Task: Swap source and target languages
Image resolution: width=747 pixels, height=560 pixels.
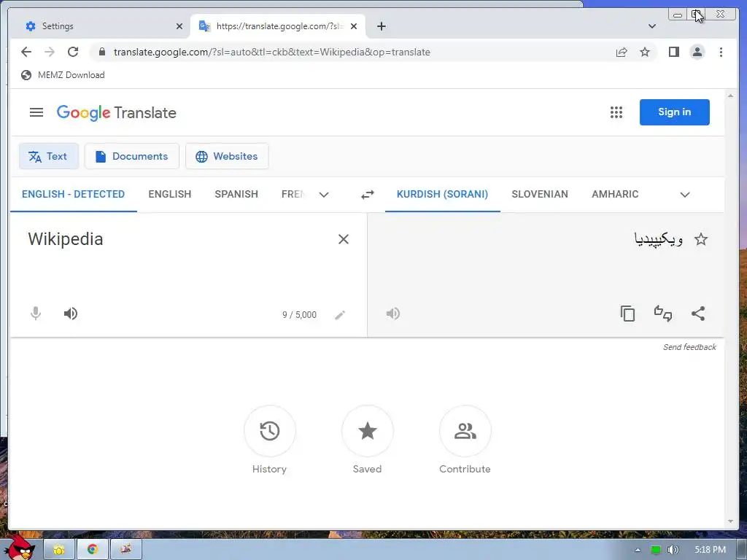Action: 368,194
